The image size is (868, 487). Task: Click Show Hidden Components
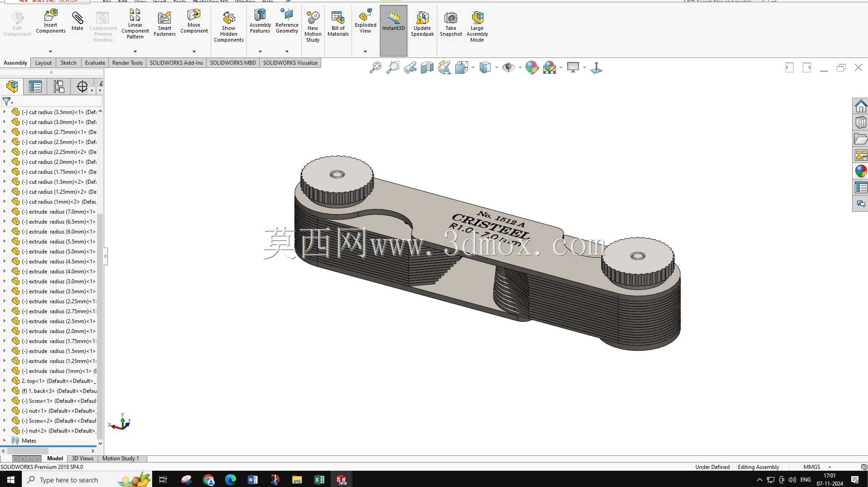pyautogui.click(x=229, y=27)
